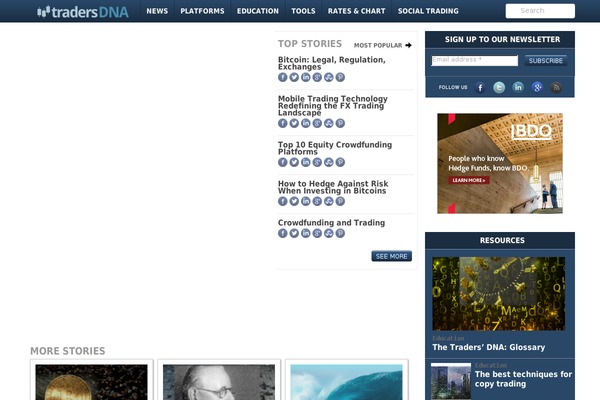Share Hedge Against Risk story on Facebook
Image resolution: width=600 pixels, height=400 pixels.
(282, 201)
